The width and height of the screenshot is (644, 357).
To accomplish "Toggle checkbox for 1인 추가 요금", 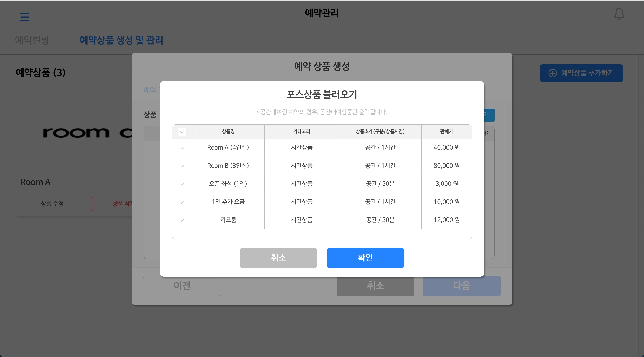I will pyautogui.click(x=182, y=202).
